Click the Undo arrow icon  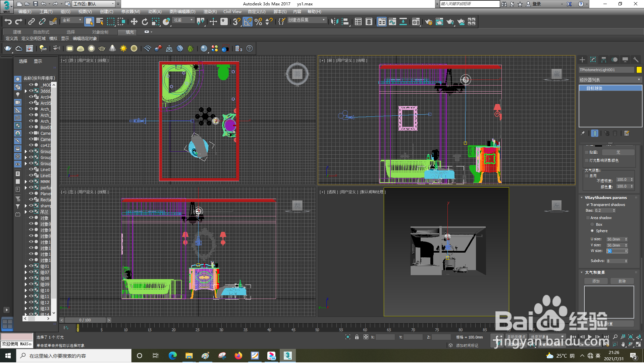[8, 22]
